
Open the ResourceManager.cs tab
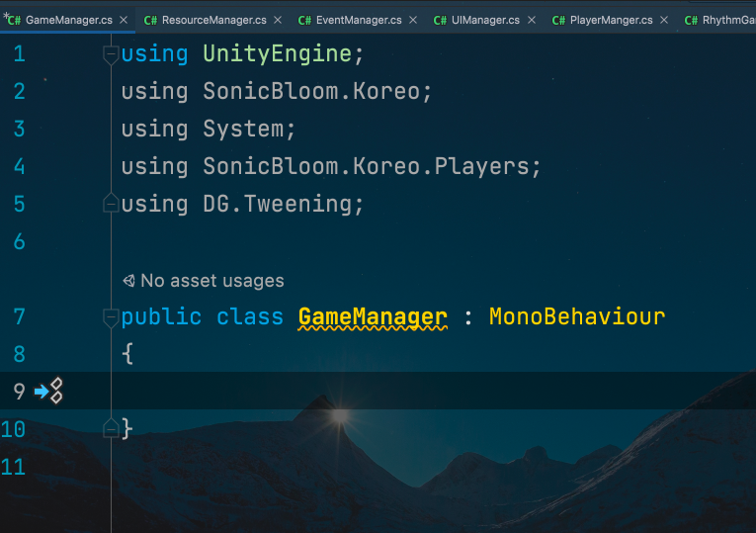click(213, 20)
